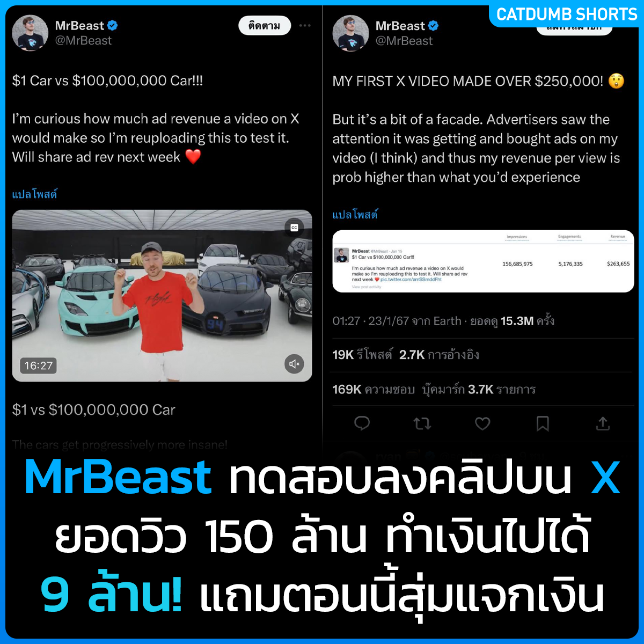Image resolution: width=644 pixels, height=644 pixels.
Task: Play the $1 Car video thumbnail
Action: [162, 296]
